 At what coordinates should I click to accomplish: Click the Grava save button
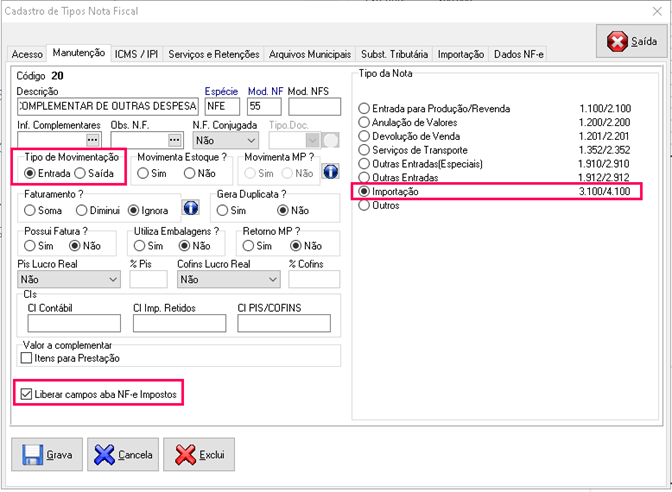(x=47, y=454)
